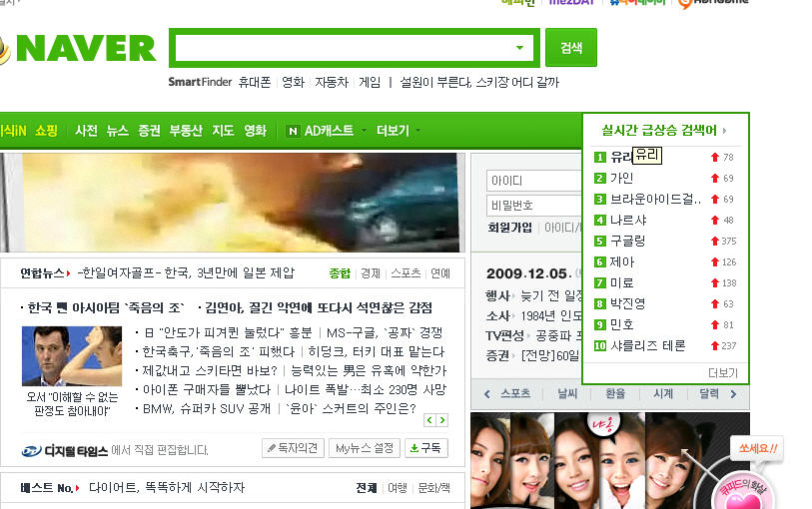Open rank 7 keyword 미료
This screenshot has width=812, height=509.
coord(622,283)
